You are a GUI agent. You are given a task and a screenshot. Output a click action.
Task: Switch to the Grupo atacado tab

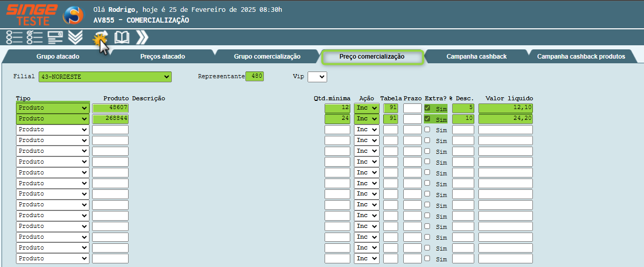58,57
